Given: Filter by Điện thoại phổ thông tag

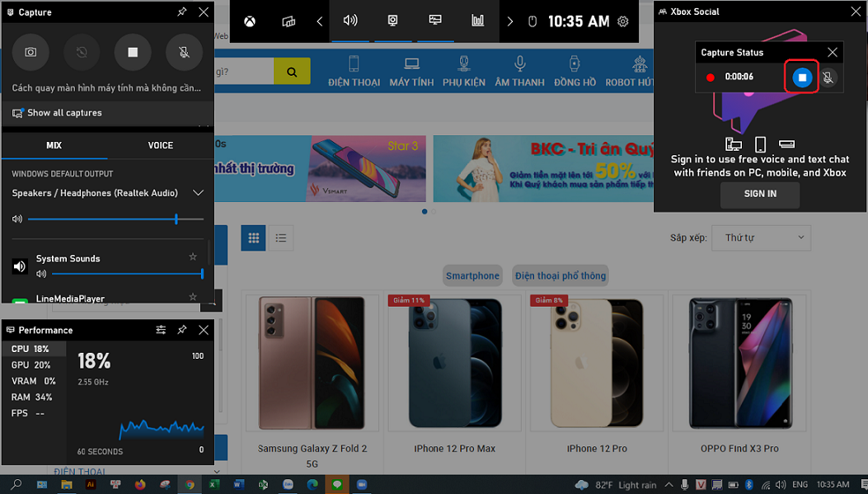Looking at the screenshot, I should pos(561,275).
